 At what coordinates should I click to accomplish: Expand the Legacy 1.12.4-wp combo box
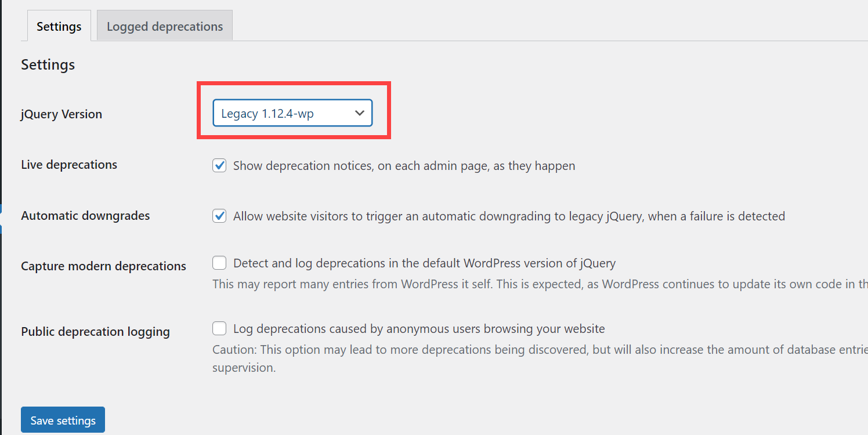pos(293,113)
